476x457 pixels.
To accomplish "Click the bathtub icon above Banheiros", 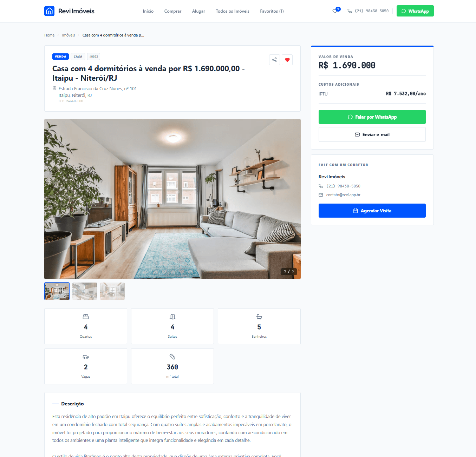I will (x=259, y=317).
